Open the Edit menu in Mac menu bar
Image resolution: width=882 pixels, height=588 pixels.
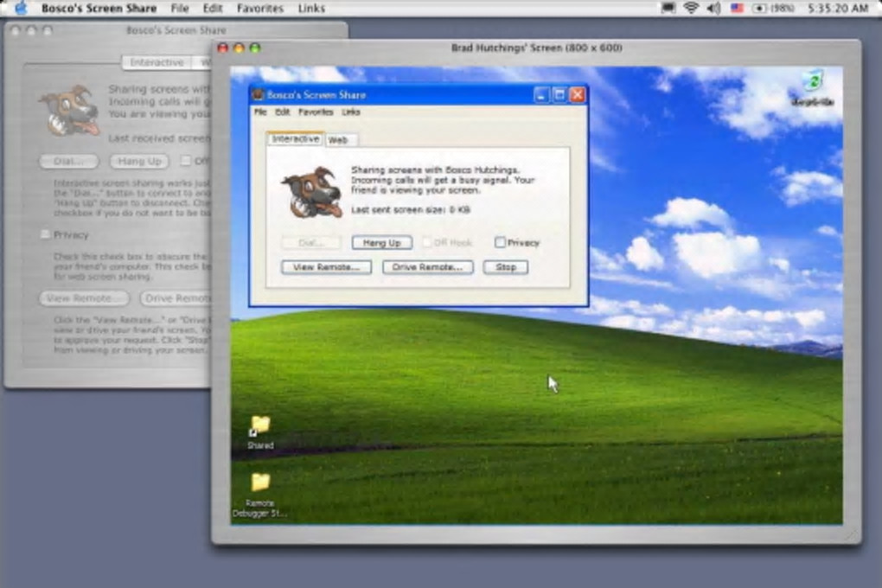[213, 9]
